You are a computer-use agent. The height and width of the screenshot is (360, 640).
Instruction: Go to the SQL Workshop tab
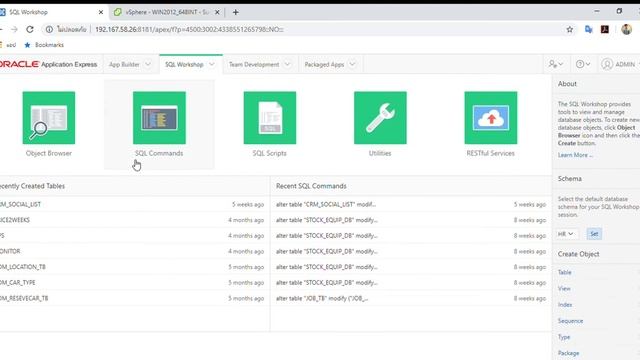(x=184, y=64)
